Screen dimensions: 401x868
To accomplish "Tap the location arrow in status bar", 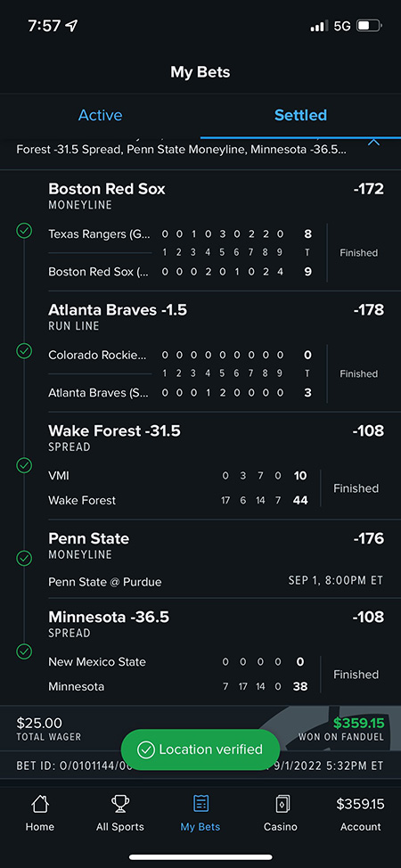I will 71,26.
